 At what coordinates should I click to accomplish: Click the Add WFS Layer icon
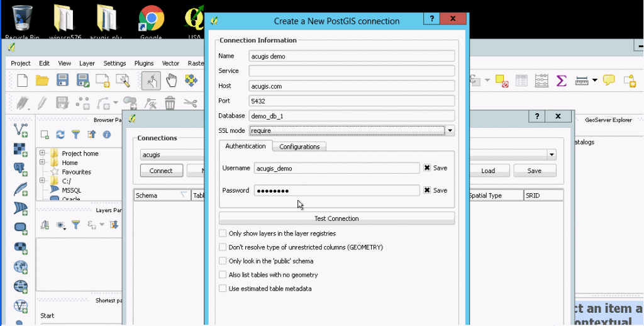pos(21,306)
